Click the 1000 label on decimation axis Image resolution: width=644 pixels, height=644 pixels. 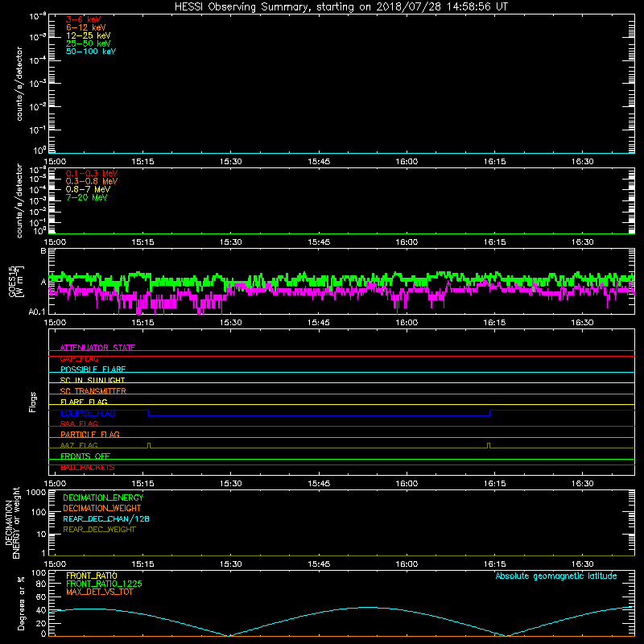click(x=36, y=493)
